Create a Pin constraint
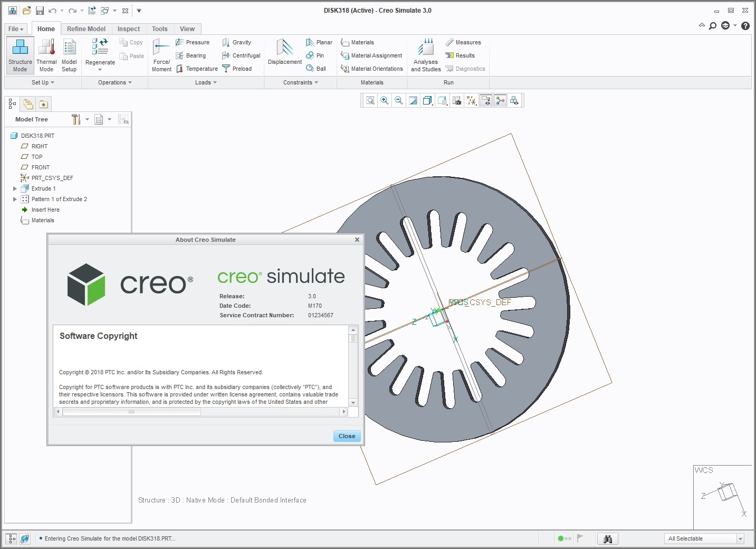This screenshot has width=756, height=549. click(315, 55)
